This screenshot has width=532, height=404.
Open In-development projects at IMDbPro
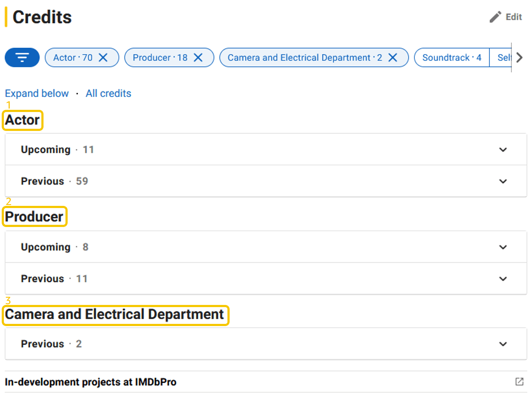pyautogui.click(x=90, y=382)
